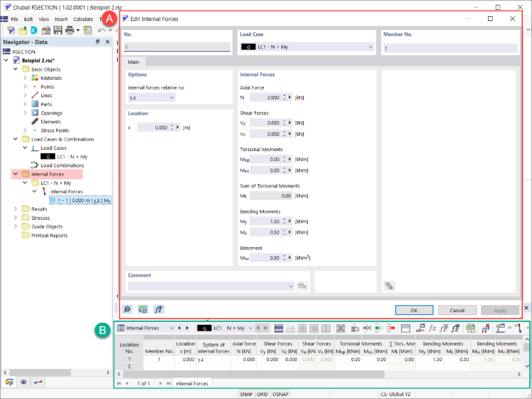This screenshot has width=532, height=399.
Task: Click the Undo arrow icon
Action: pos(101,30)
